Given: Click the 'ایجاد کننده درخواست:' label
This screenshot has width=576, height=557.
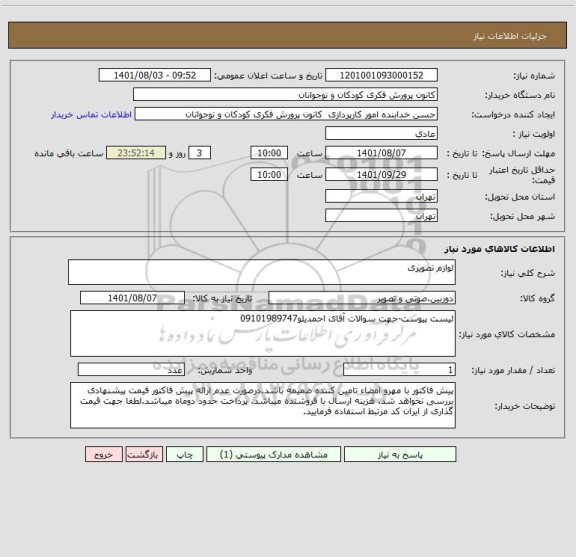Looking at the screenshot, I should tap(513, 115).
